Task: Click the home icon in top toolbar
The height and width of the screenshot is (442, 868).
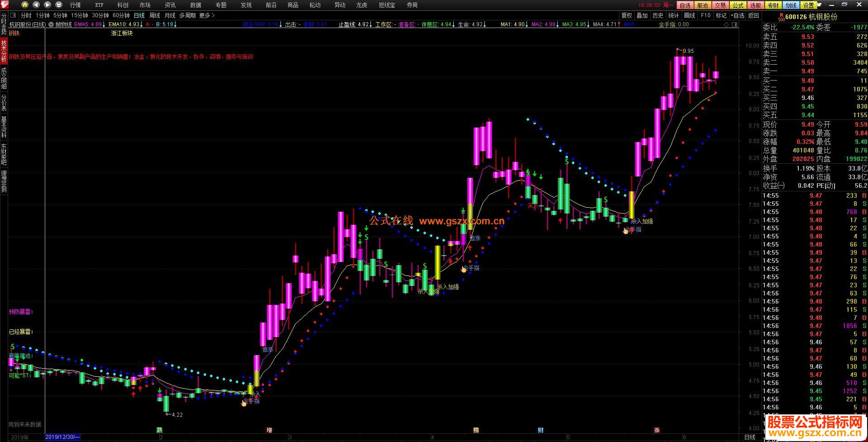Action: tap(25, 5)
